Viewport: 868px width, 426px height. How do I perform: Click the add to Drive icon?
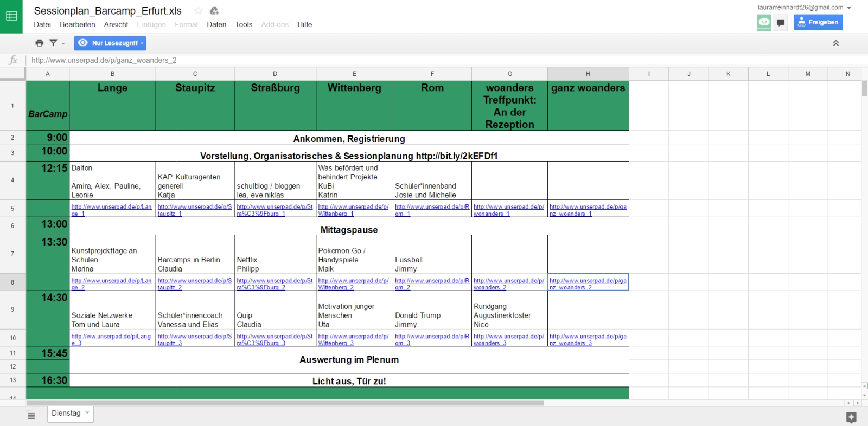point(214,11)
